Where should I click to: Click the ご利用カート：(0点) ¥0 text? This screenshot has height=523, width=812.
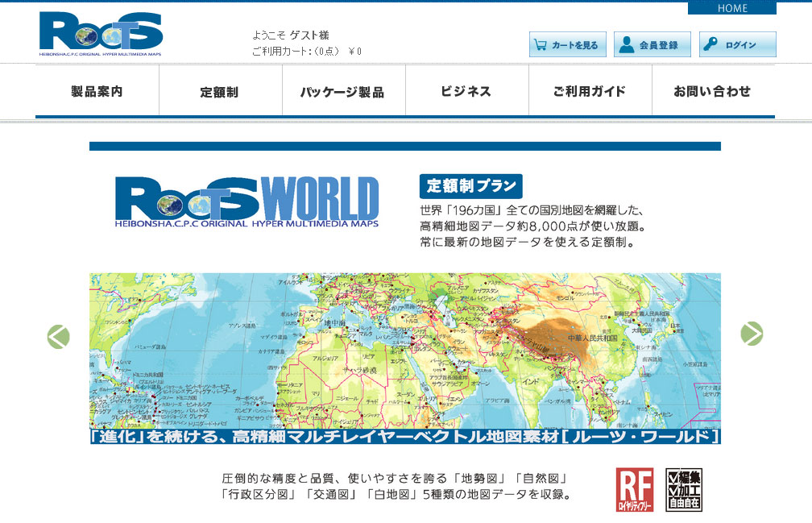pyautogui.click(x=307, y=52)
